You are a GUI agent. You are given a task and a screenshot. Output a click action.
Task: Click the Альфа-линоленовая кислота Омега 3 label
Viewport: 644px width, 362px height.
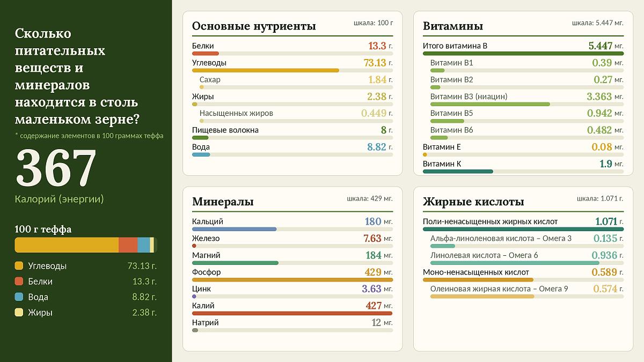click(x=501, y=238)
